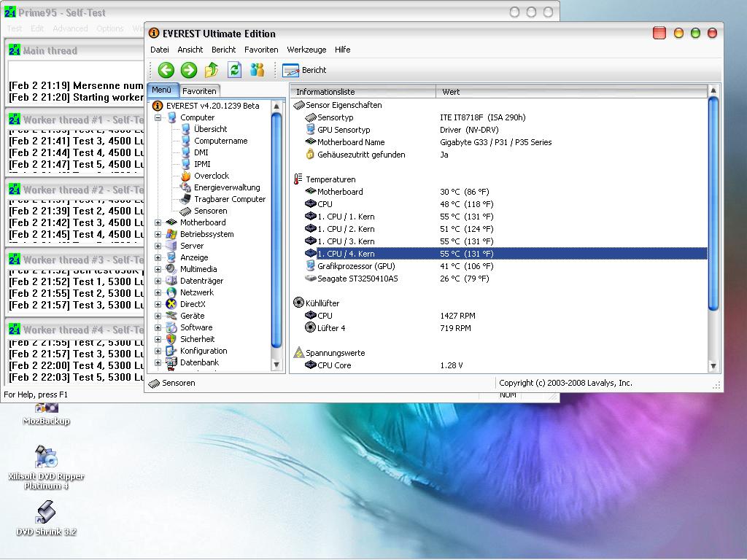This screenshot has height=560, width=747.
Task: Expand the Anzeige tree node
Action: pyautogui.click(x=158, y=257)
